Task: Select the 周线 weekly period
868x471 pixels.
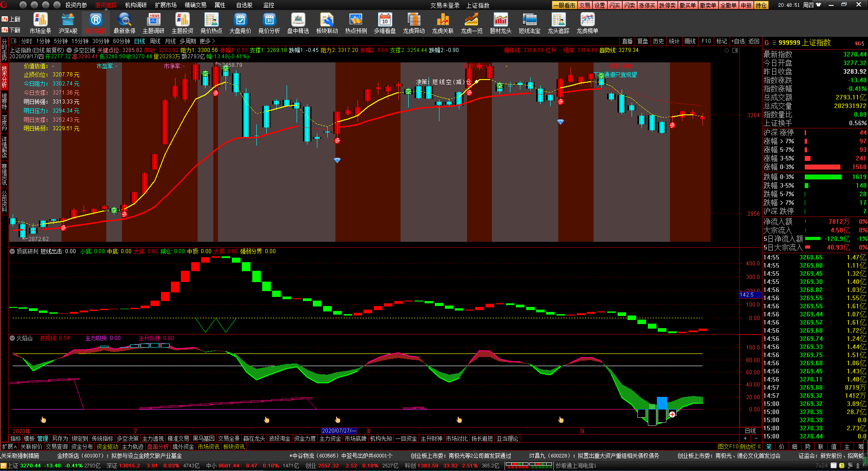Action: pos(155,41)
